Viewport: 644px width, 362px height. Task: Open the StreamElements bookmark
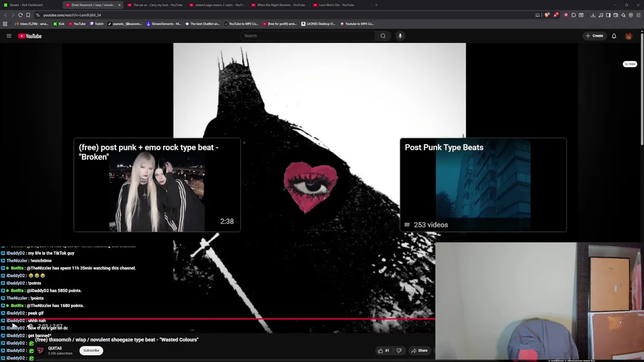(164, 24)
